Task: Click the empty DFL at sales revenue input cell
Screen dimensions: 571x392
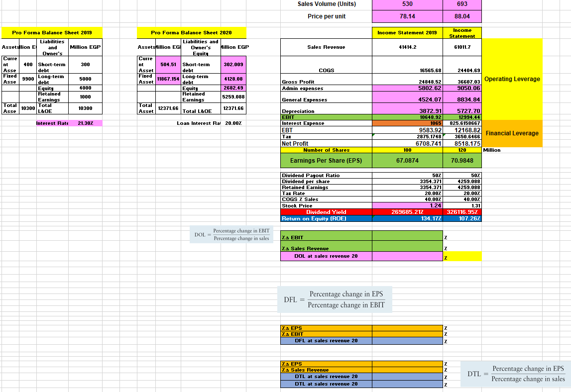Action: click(408, 341)
